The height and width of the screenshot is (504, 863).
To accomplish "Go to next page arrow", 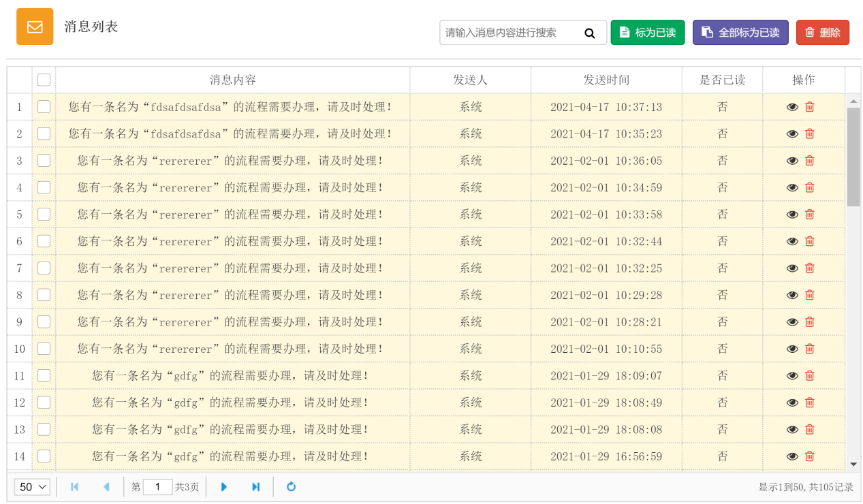I will tap(224, 487).
